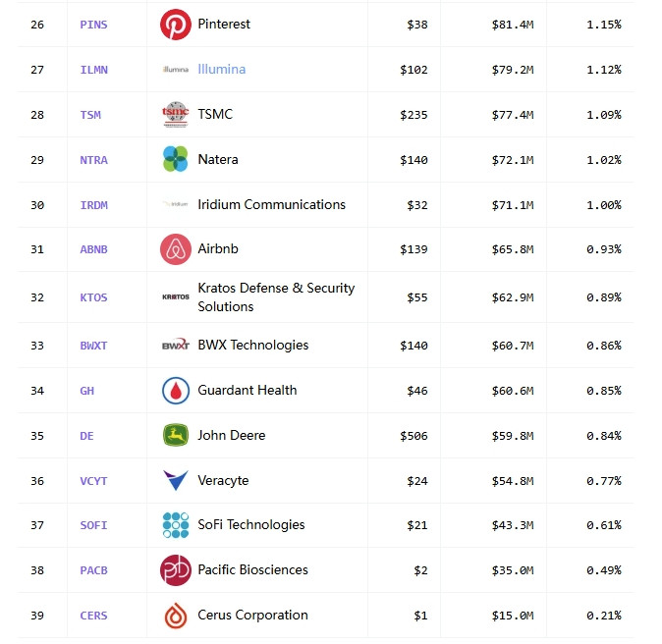Image resolution: width=662 pixels, height=644 pixels.
Task: Select the Kratos Defense & Security Solutions name
Action: [276, 297]
